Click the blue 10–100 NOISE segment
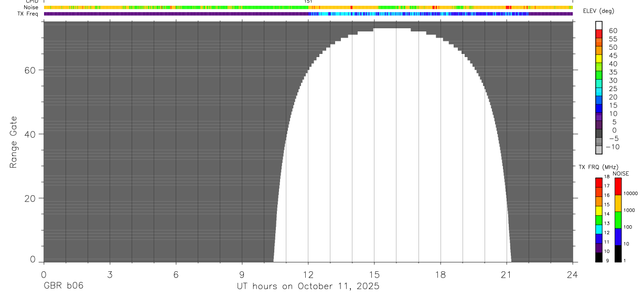Image resolution: width=644 pixels, height=297 pixels. (x=618, y=236)
